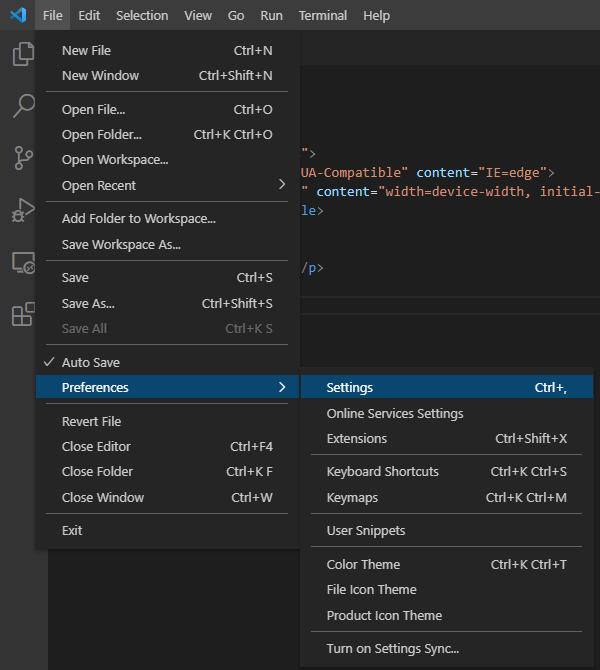This screenshot has width=600, height=670.
Task: Open User Snippets entry
Action: [x=447, y=531]
